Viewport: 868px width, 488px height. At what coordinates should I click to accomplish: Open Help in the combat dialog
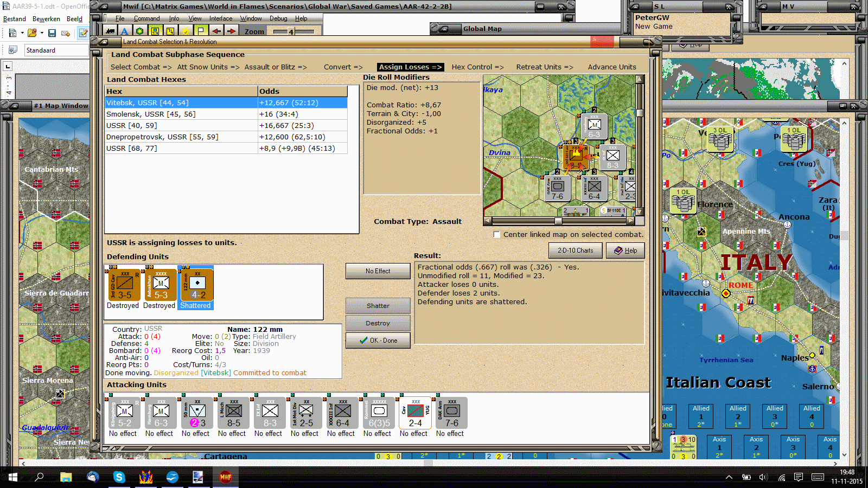[626, 251]
